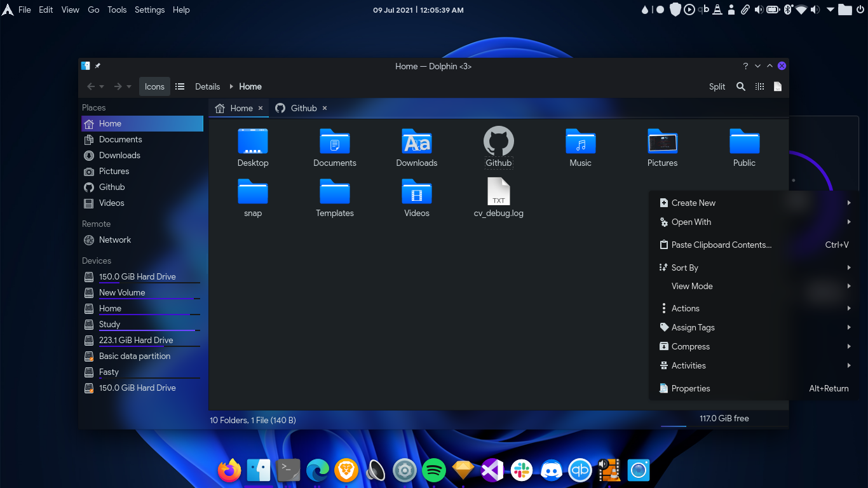Viewport: 868px width, 488px height.
Task: Open the Wi-Fi network tray icon
Action: click(x=801, y=10)
